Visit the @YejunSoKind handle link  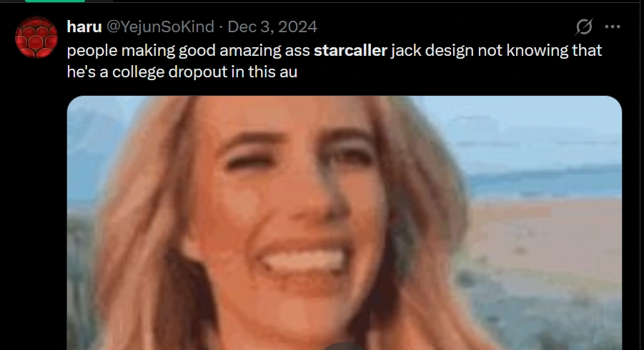[x=160, y=26]
